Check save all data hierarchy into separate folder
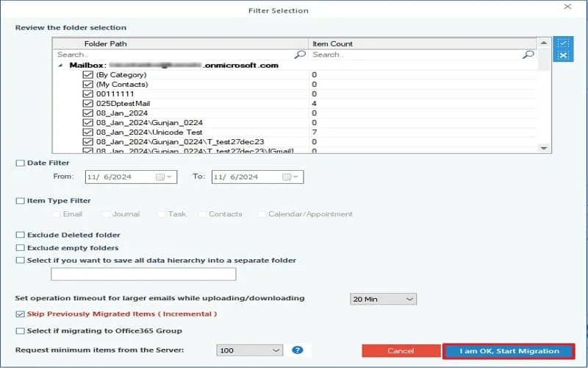Viewport: 588px width, 368px height. [21, 261]
